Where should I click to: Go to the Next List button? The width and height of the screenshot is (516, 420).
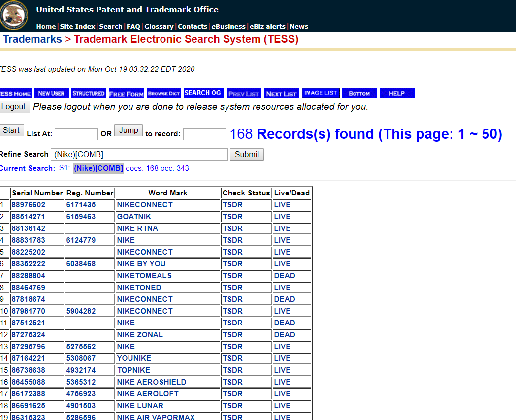click(x=282, y=93)
